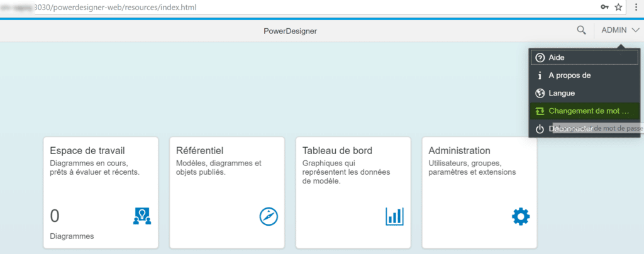The image size is (644, 254).
Task: Click the bar chart icon in Tableau de bord
Action: (395, 216)
